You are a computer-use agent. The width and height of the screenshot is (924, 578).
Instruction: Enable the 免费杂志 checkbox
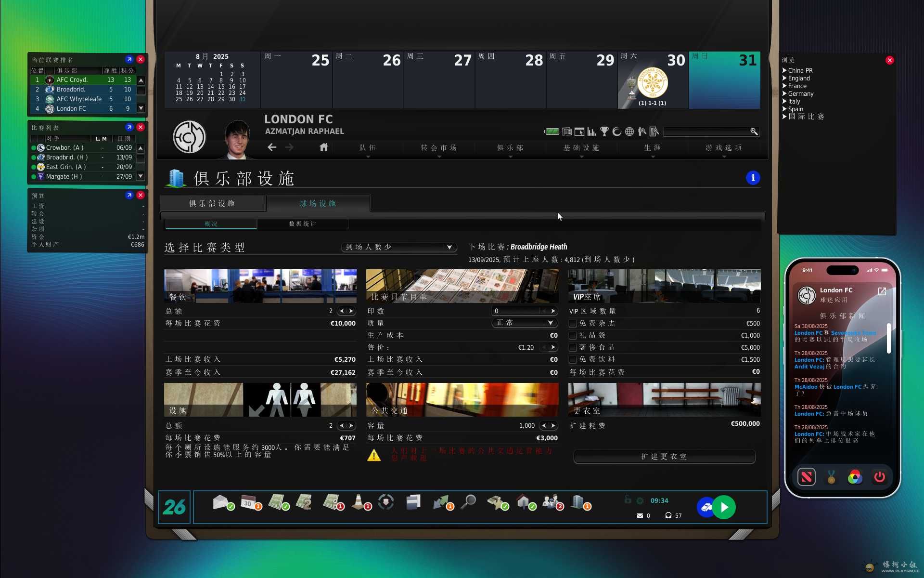[573, 323]
